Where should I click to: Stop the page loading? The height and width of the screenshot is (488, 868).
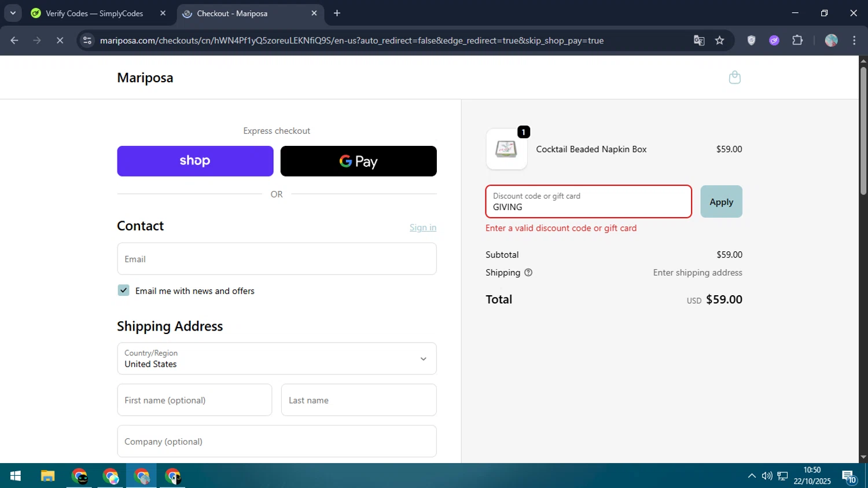coord(60,41)
